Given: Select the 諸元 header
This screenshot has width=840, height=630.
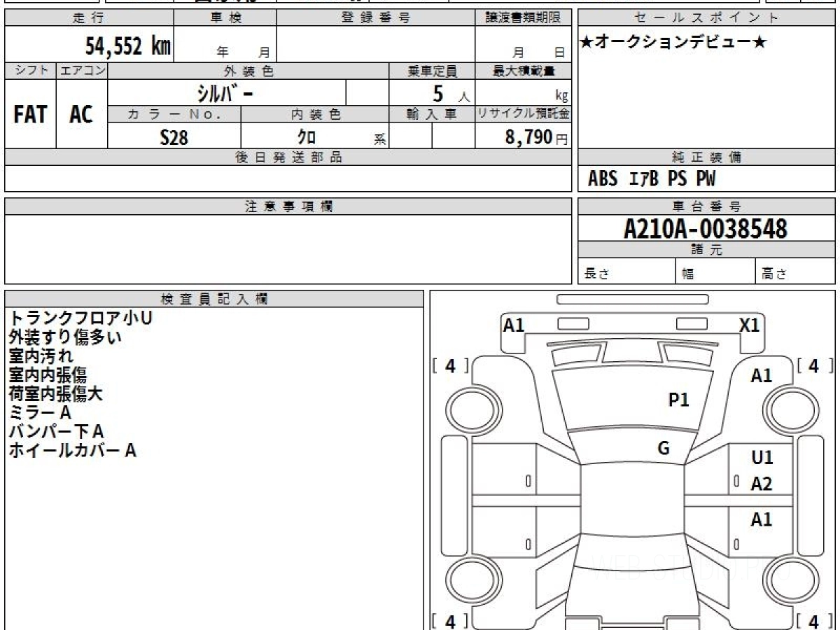Looking at the screenshot, I should pos(706,250).
